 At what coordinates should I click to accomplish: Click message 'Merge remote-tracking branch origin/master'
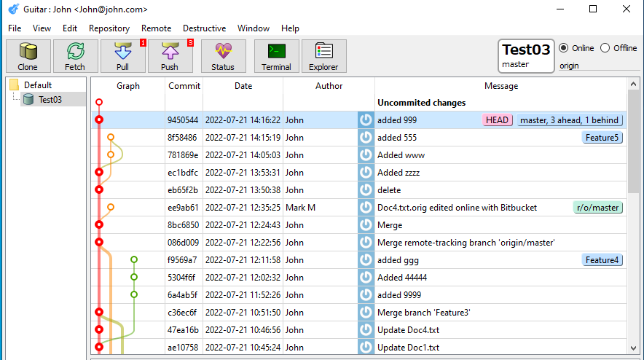pyautogui.click(x=466, y=243)
